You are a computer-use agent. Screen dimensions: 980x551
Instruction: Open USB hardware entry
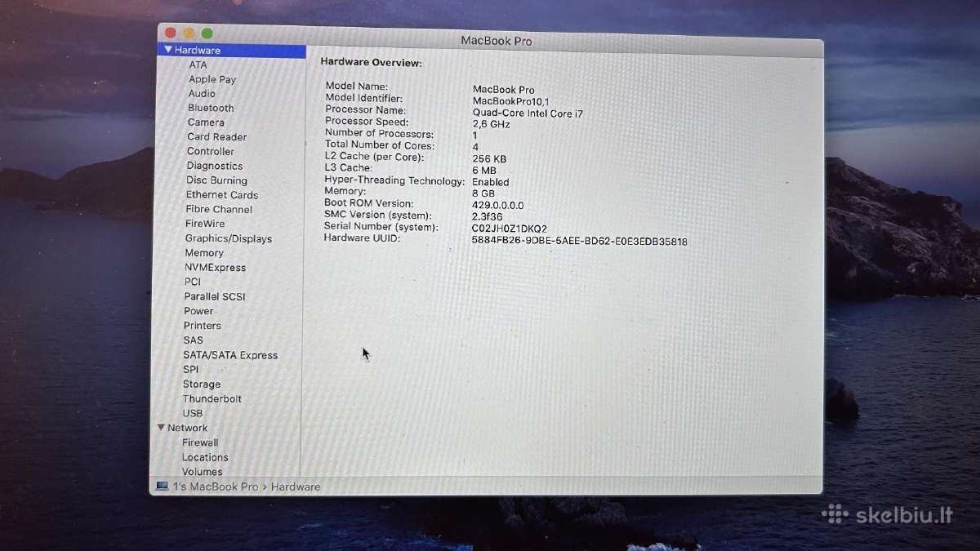[193, 413]
